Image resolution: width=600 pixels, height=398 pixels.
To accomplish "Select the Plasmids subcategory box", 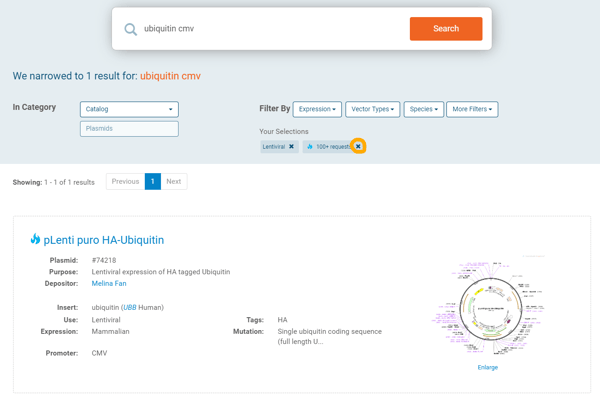I will [129, 129].
